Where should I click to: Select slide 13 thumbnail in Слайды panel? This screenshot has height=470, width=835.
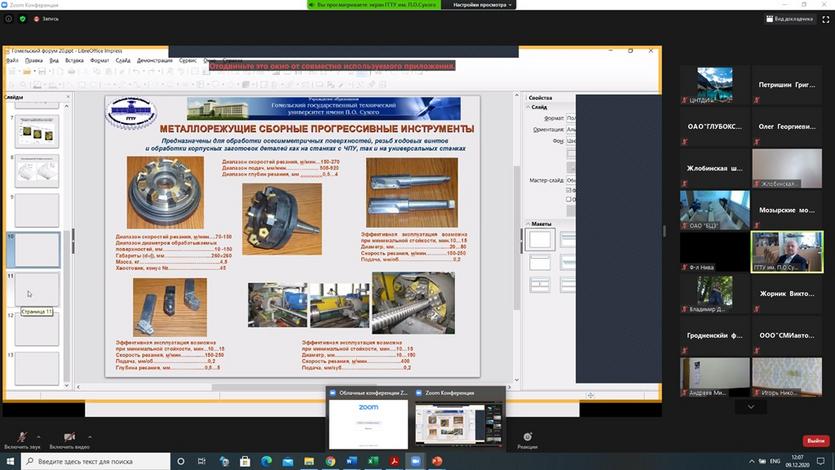[x=37, y=368]
